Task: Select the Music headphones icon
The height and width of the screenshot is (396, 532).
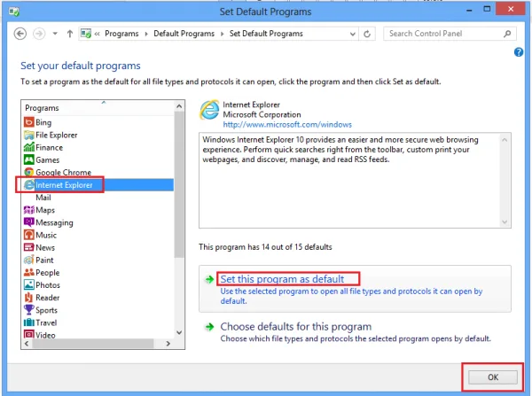Action: (x=29, y=235)
